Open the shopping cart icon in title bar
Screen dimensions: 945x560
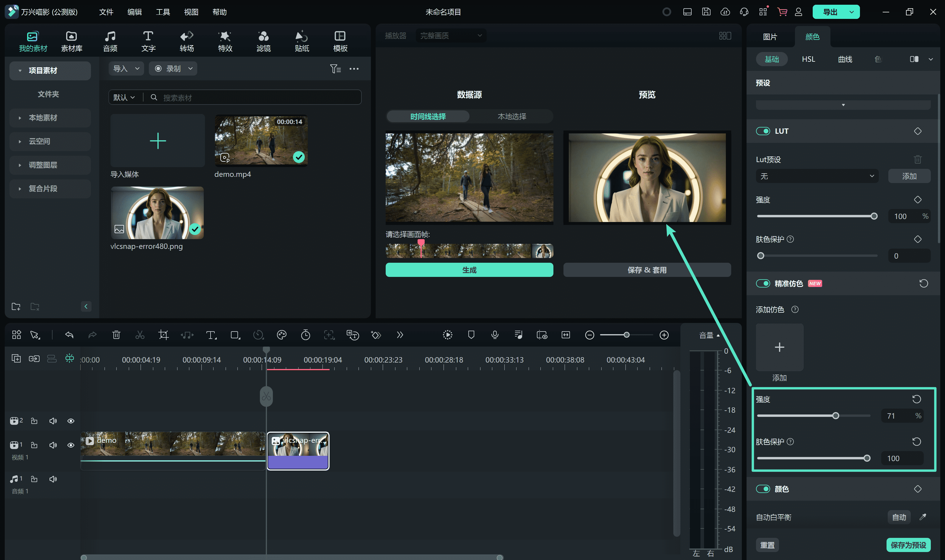[x=782, y=12]
